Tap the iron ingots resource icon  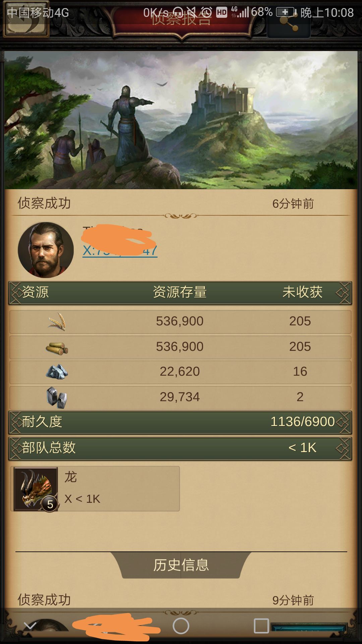(57, 397)
